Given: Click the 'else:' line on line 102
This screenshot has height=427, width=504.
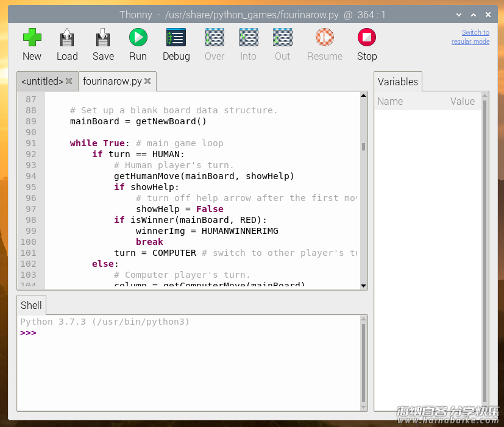Looking at the screenshot, I should [x=105, y=264].
